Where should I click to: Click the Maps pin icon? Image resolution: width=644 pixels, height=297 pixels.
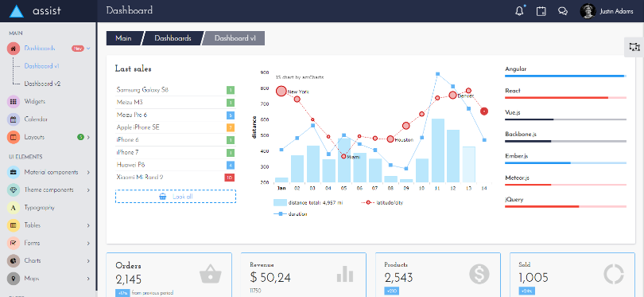14,279
